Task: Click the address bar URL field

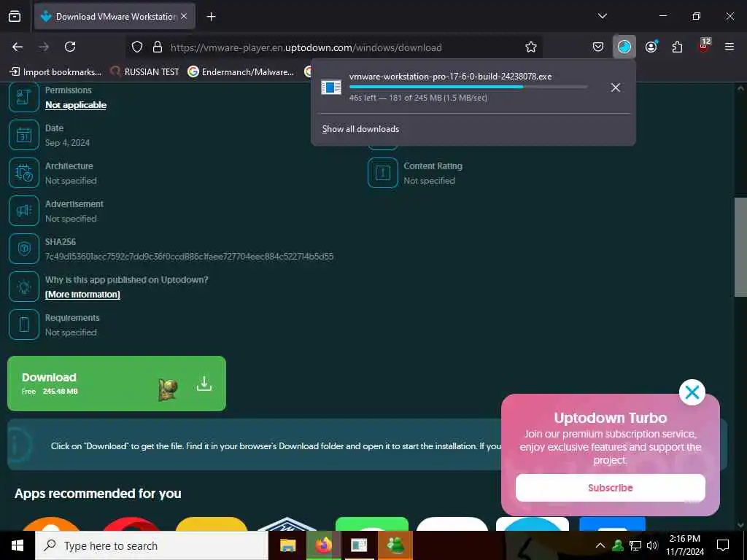Action: tap(333, 47)
